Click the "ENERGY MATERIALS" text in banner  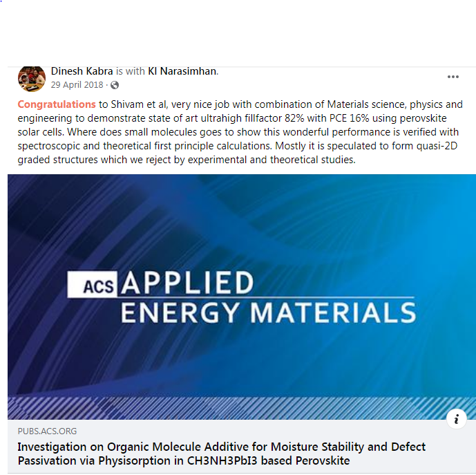point(268,313)
